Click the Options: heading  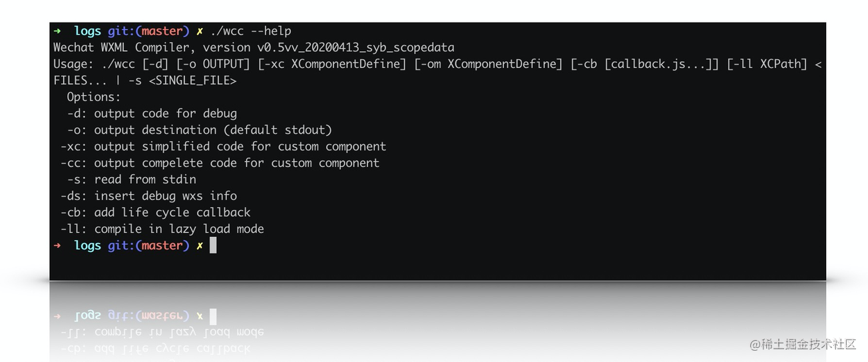[94, 97]
